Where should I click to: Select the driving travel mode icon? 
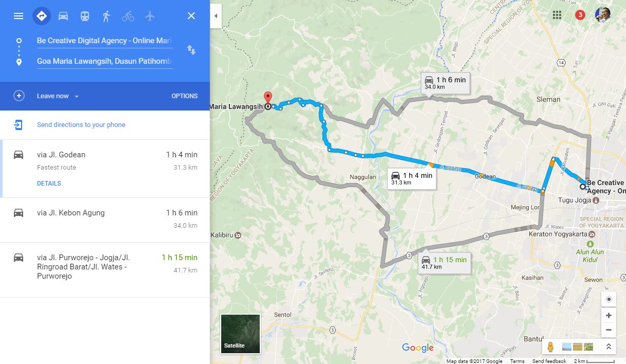[x=63, y=16]
